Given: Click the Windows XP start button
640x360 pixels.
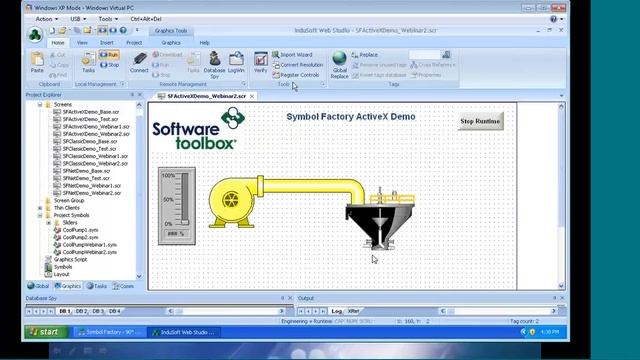Looking at the screenshot, I should coord(46,332).
